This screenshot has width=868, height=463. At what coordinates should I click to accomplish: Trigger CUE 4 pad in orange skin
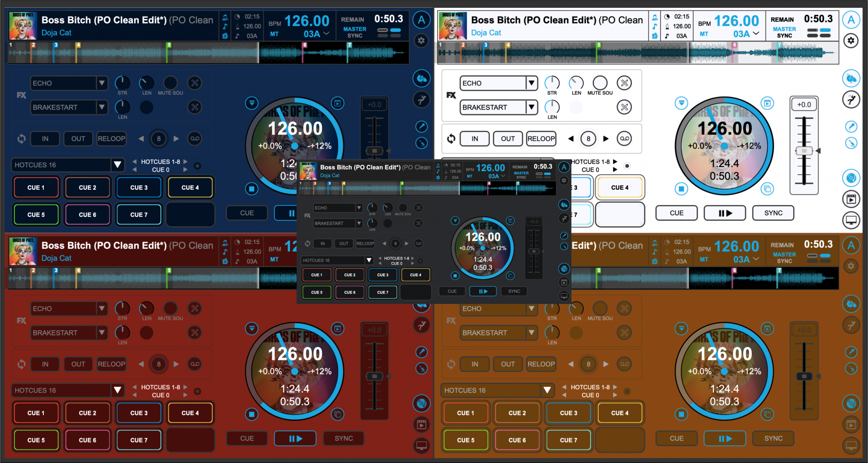click(x=620, y=413)
